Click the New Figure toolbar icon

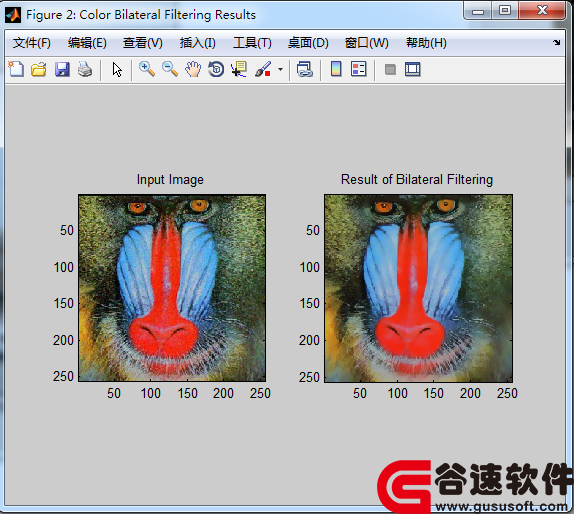[16, 69]
